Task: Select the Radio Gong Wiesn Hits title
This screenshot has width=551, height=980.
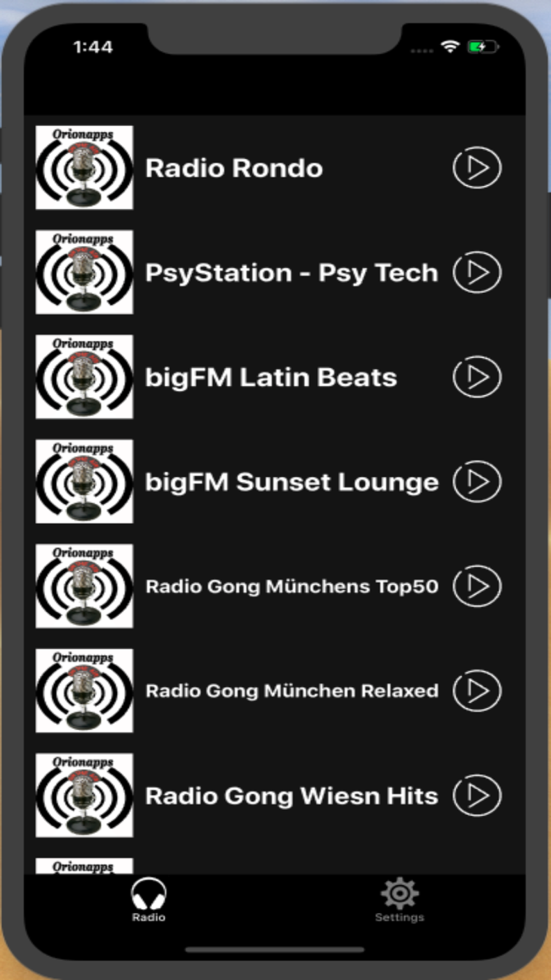Action: (292, 796)
